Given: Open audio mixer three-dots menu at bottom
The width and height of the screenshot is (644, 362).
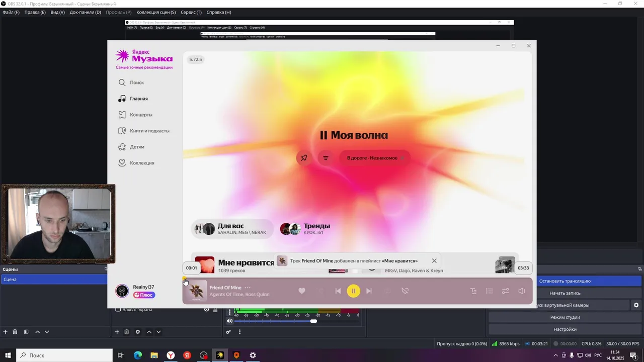Looking at the screenshot, I should click(x=239, y=332).
